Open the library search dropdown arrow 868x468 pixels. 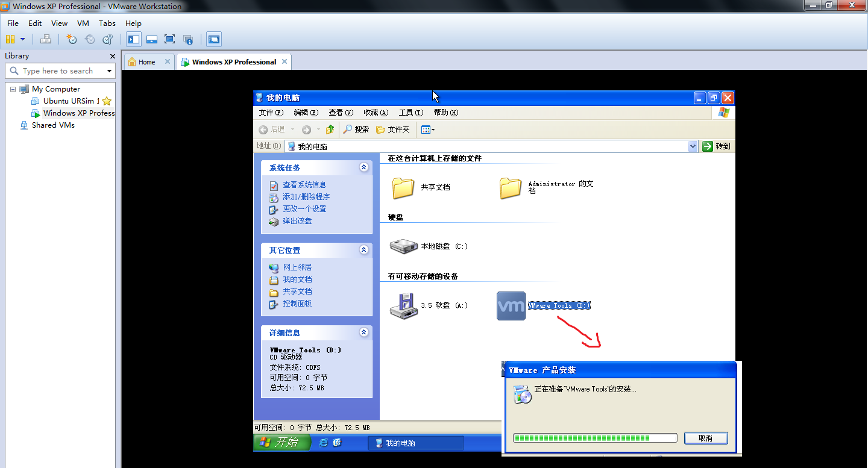coord(109,71)
